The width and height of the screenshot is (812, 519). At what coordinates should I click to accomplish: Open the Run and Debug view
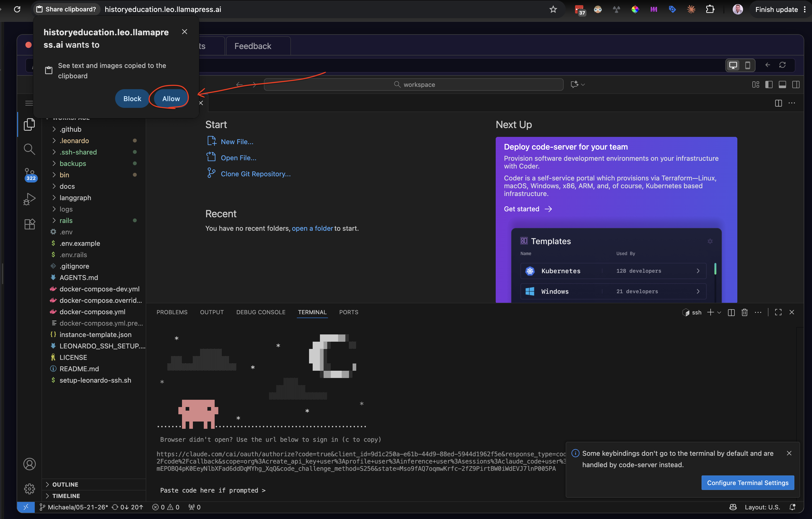point(29,199)
